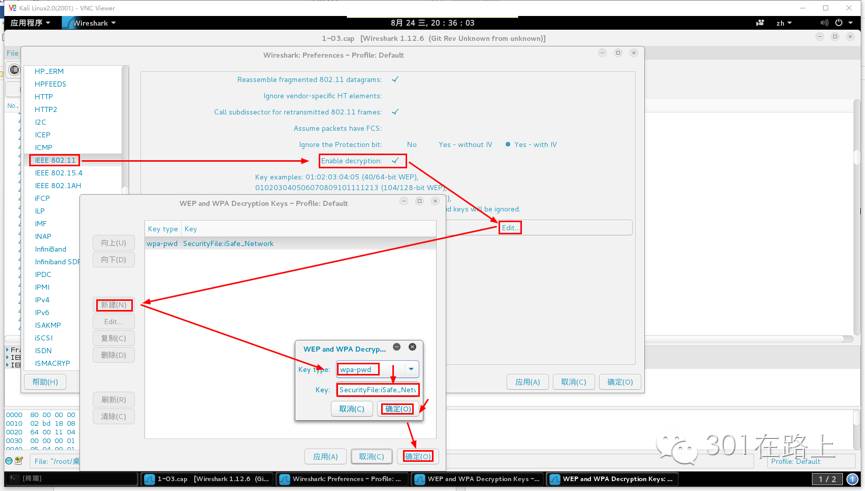Screen dimensions: 865x491
Task: Select IPv6 in the protocol list
Action: click(x=42, y=312)
